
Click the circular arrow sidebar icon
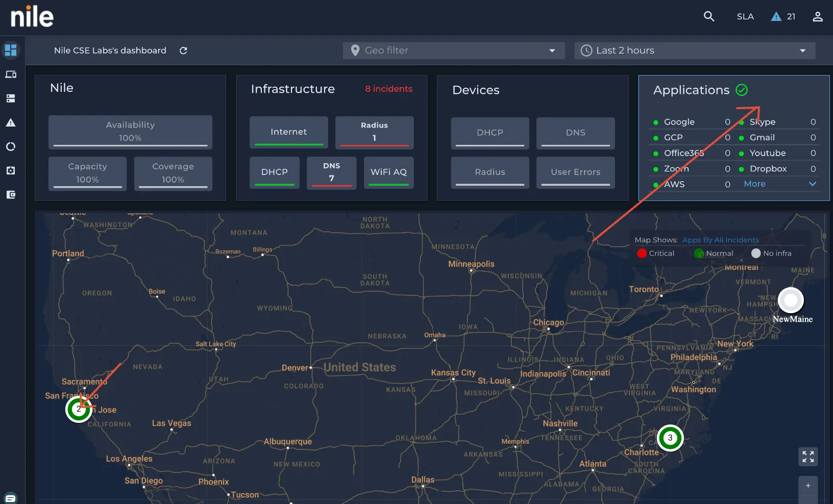click(11, 146)
